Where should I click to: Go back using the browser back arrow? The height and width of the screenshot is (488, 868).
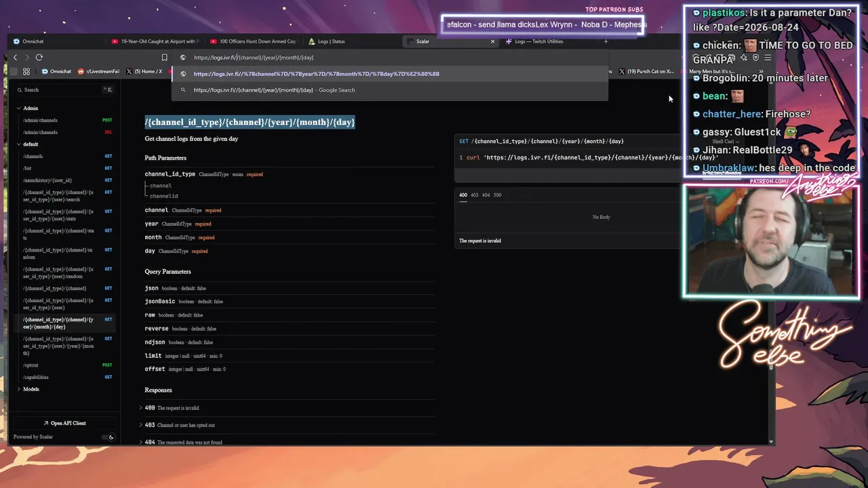click(15, 58)
